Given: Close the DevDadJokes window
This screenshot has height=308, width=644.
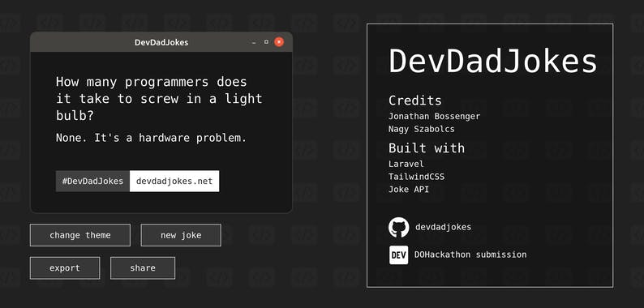Looking at the screenshot, I should pyautogui.click(x=279, y=42).
